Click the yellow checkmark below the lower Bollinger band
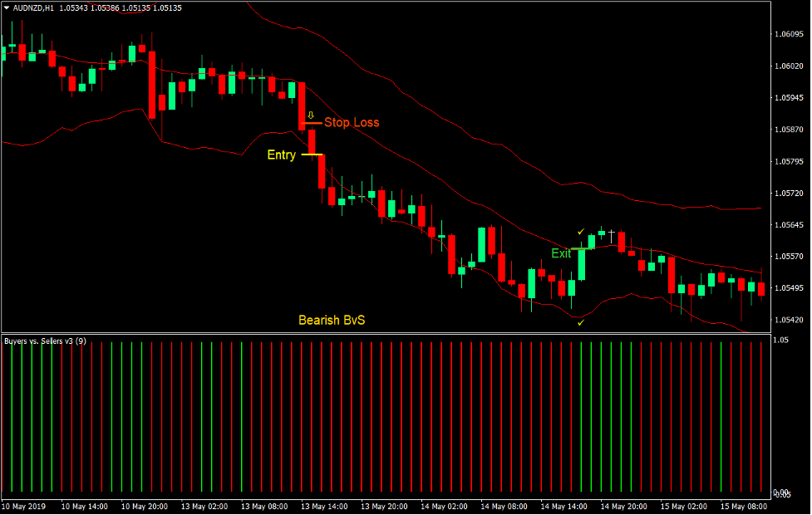 point(582,324)
